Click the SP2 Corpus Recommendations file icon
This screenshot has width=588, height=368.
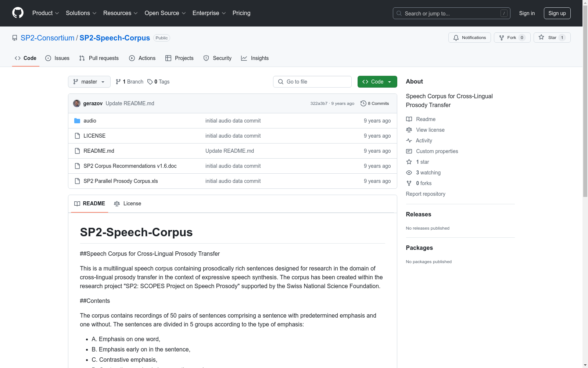[x=77, y=166]
